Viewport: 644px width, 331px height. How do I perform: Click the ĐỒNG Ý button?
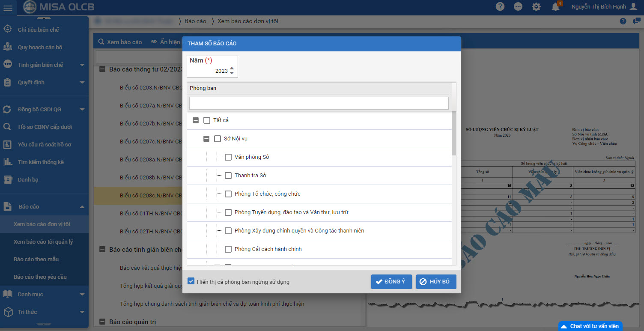[x=391, y=282]
